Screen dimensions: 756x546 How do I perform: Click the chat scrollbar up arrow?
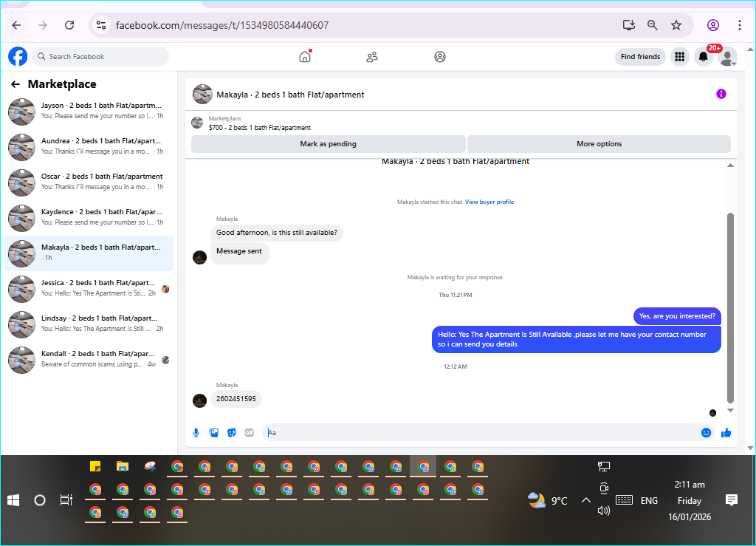click(730, 165)
